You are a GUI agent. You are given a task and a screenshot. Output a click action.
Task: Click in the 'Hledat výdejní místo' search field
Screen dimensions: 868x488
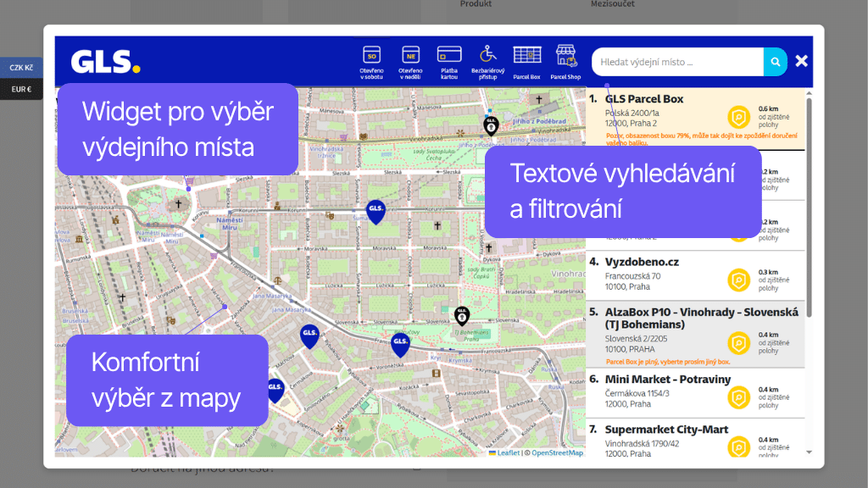click(x=677, y=62)
